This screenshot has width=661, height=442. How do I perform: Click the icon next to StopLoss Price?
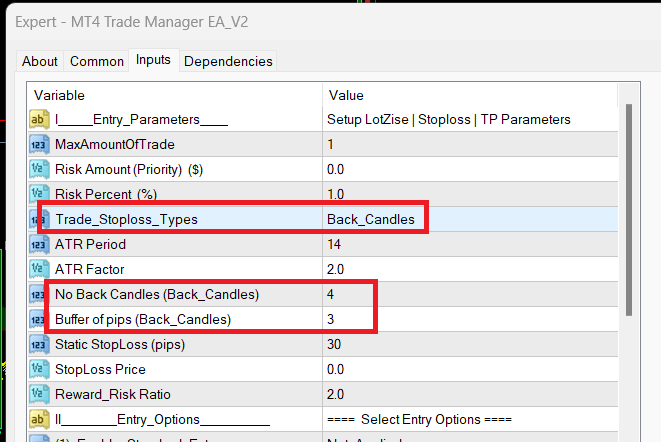41,369
